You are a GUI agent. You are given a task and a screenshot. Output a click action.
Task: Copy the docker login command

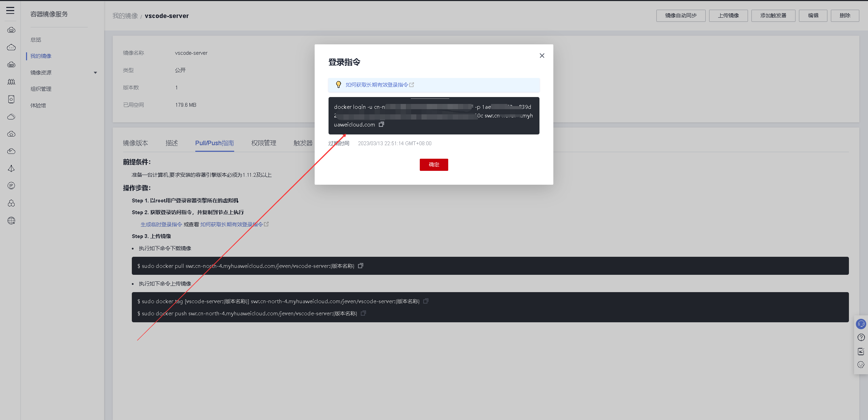pyautogui.click(x=381, y=124)
